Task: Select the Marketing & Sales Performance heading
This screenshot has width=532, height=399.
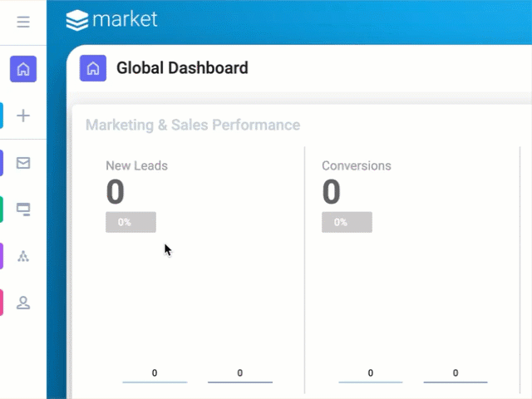Action: click(193, 126)
